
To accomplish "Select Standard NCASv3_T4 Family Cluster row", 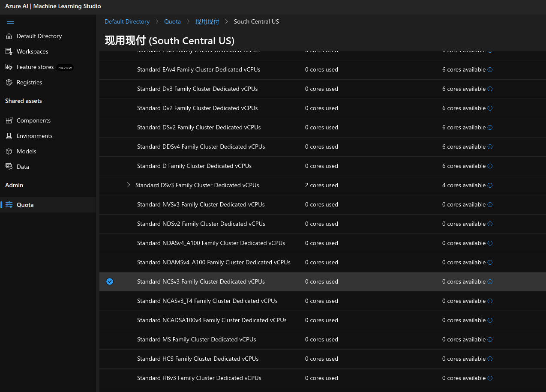I will point(323,301).
